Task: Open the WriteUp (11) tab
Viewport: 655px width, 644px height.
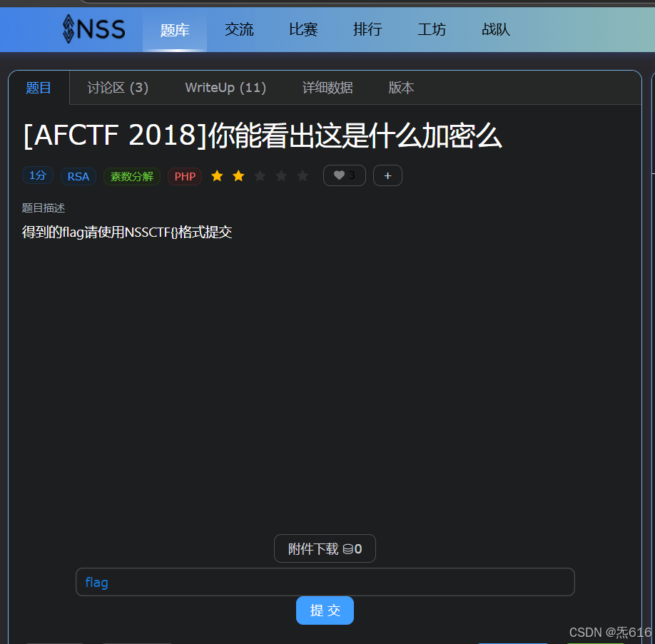Action: [225, 87]
